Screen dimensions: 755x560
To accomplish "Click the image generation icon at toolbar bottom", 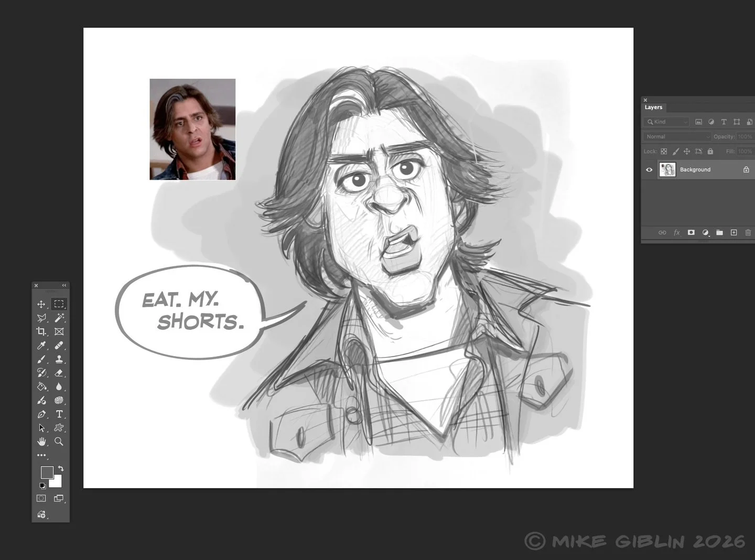I will (x=41, y=514).
